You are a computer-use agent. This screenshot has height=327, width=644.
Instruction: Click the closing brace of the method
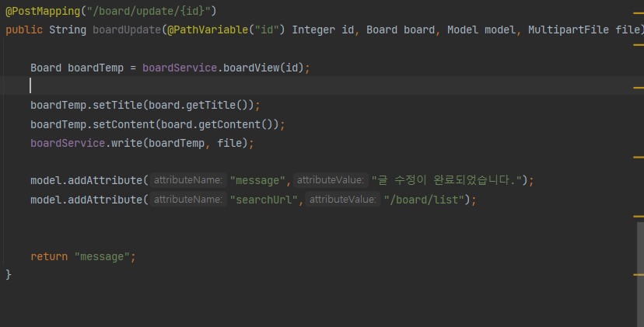(9, 274)
